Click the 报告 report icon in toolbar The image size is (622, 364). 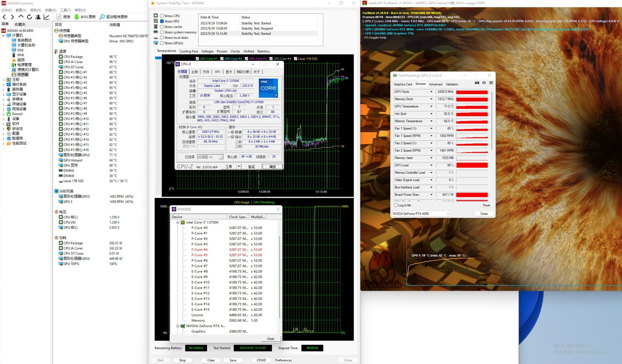[59, 17]
